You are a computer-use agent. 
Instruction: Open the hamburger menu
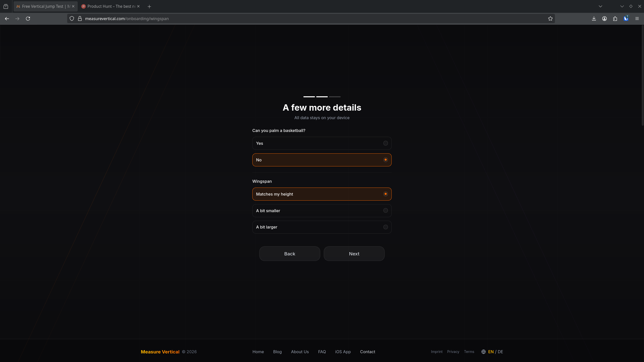637,19
